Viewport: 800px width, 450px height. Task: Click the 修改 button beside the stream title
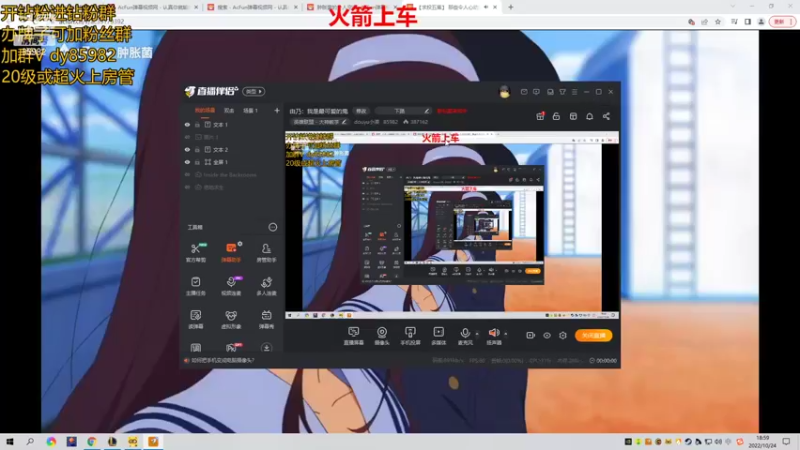coord(361,111)
